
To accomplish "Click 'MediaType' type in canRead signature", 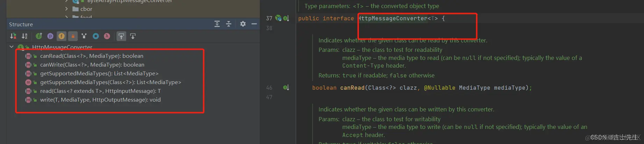I will (x=475, y=88).
